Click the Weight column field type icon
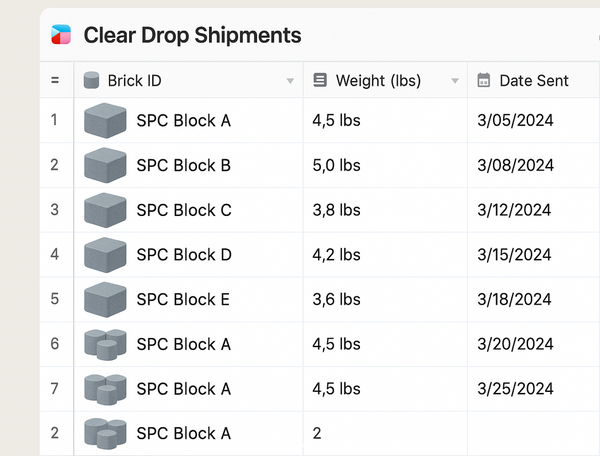The height and width of the screenshot is (456, 600). (320, 80)
